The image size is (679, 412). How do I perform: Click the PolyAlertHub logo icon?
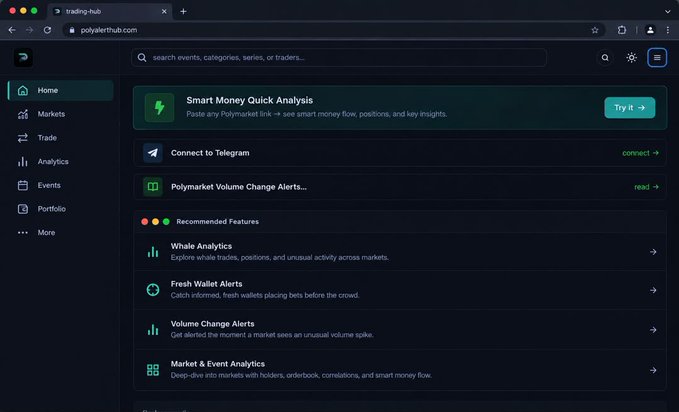pos(23,58)
